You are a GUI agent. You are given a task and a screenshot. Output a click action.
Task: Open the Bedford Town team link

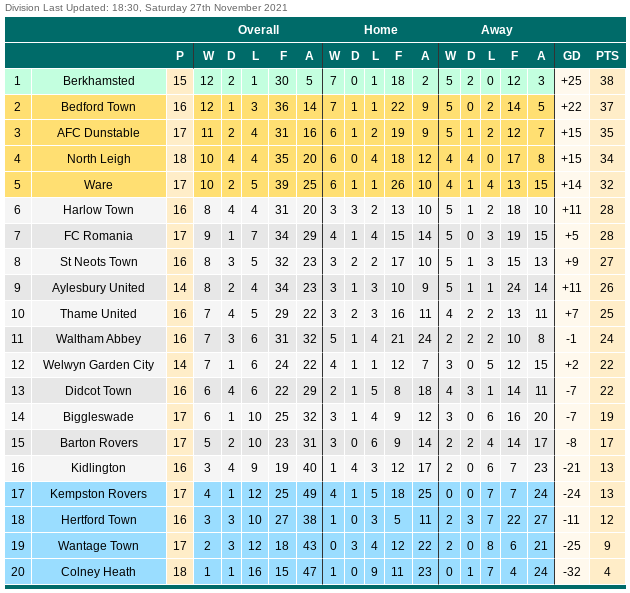[x=98, y=107]
